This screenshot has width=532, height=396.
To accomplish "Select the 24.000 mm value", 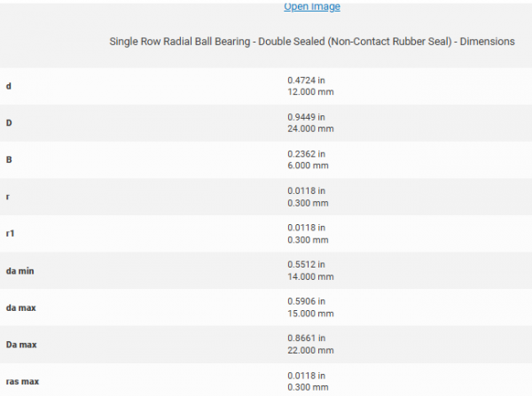I will [x=310, y=128].
